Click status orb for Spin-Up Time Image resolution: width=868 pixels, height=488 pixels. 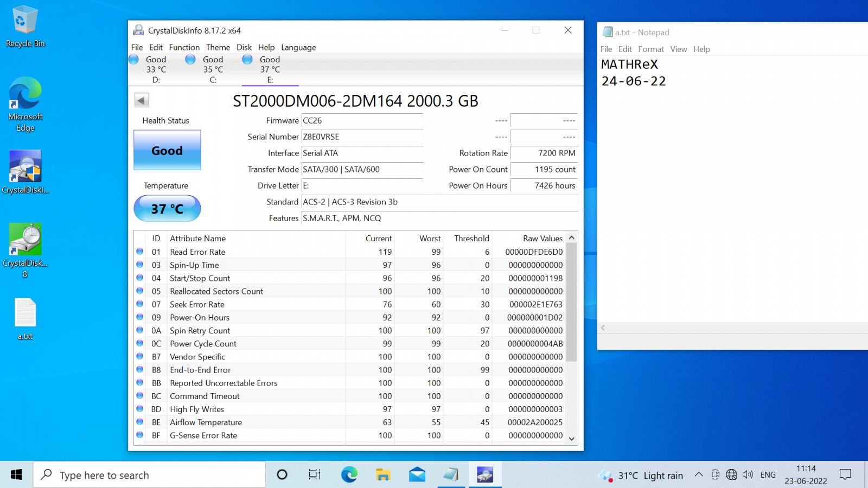[140, 265]
